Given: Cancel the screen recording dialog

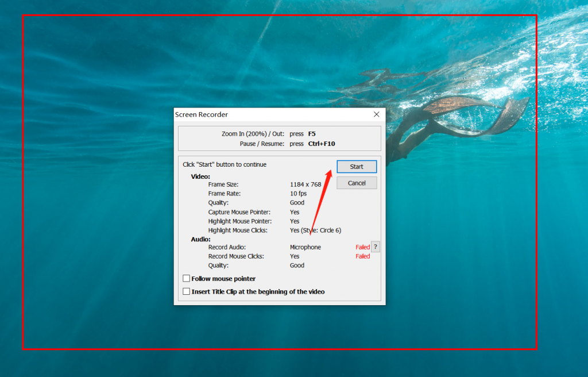Looking at the screenshot, I should pos(357,183).
